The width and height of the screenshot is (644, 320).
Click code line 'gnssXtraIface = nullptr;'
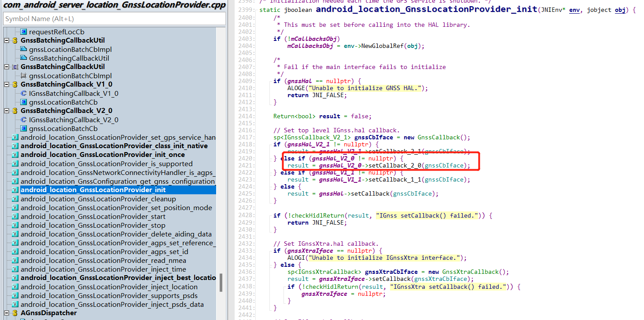tap(343, 294)
